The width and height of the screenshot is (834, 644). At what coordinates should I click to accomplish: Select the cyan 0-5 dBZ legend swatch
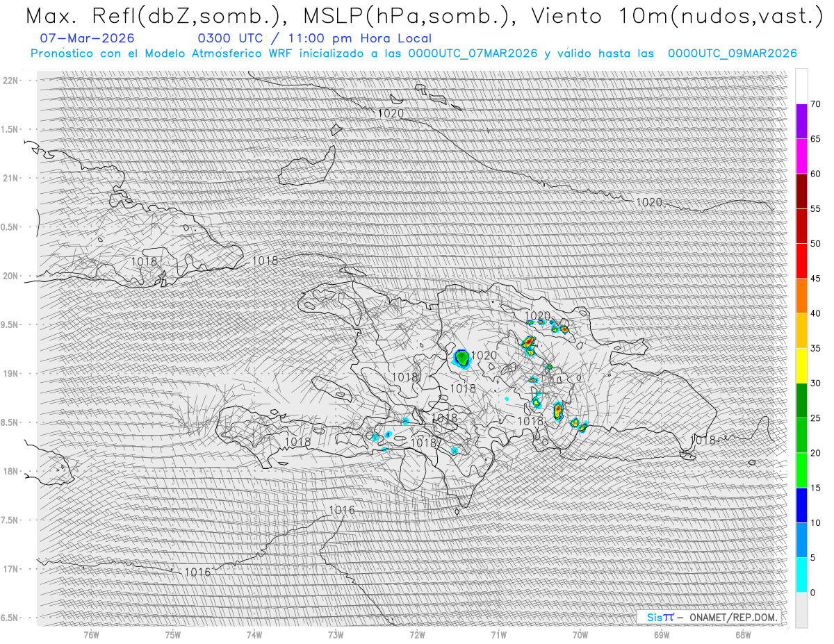pos(801,575)
